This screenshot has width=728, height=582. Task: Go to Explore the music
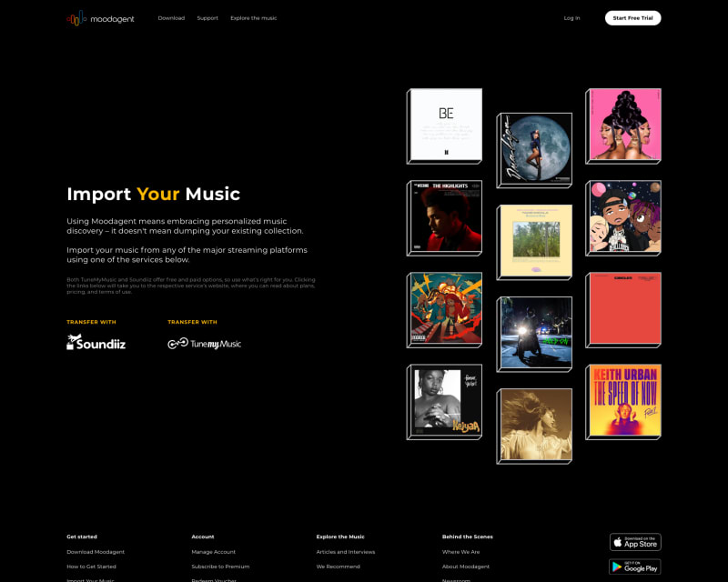[x=254, y=18]
